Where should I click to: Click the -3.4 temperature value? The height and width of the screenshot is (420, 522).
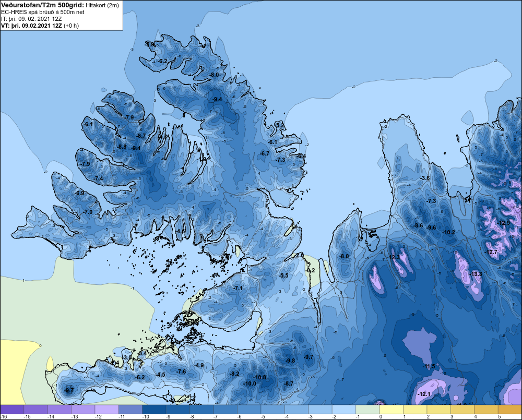tap(142, 353)
